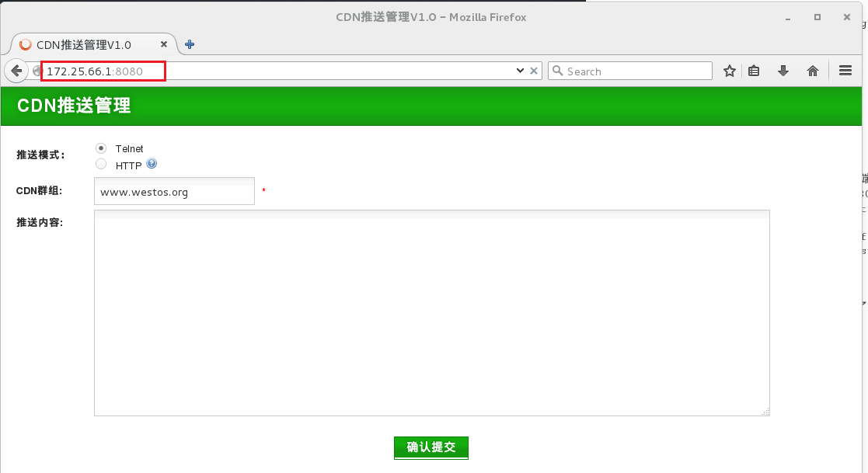Select the HTTP push mode radio button
This screenshot has width=868, height=473.
click(x=101, y=164)
